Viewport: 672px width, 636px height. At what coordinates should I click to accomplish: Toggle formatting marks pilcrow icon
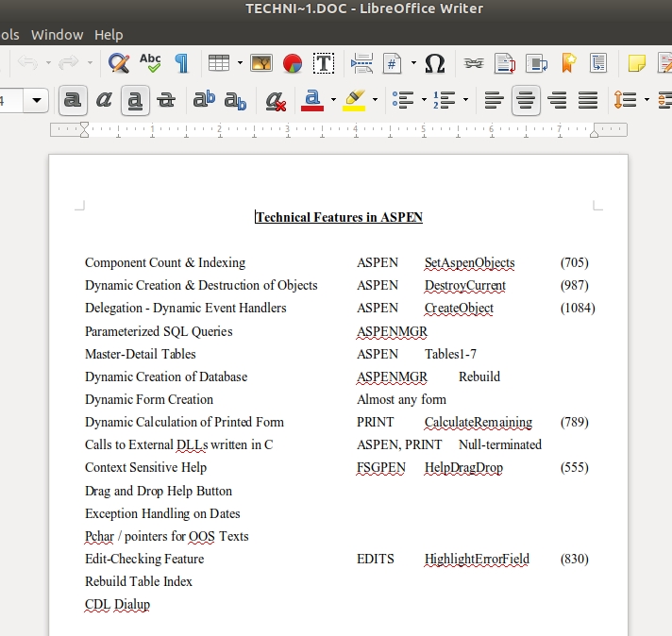coord(182,63)
